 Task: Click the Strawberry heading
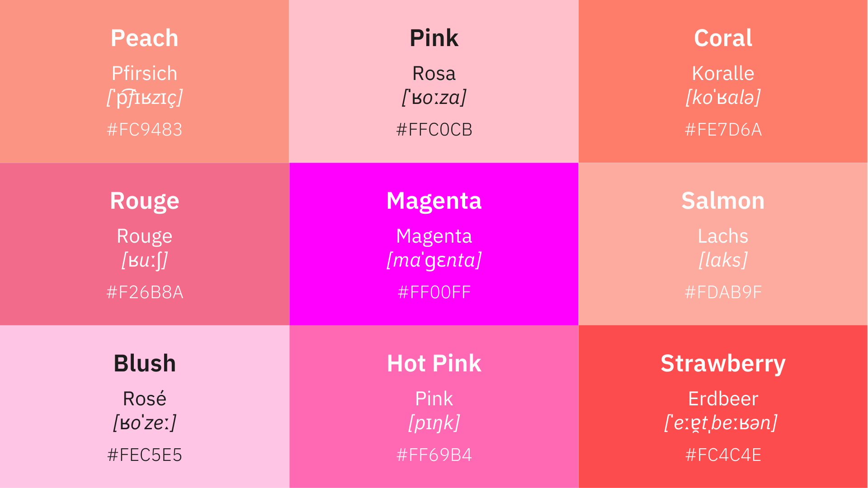tap(723, 364)
